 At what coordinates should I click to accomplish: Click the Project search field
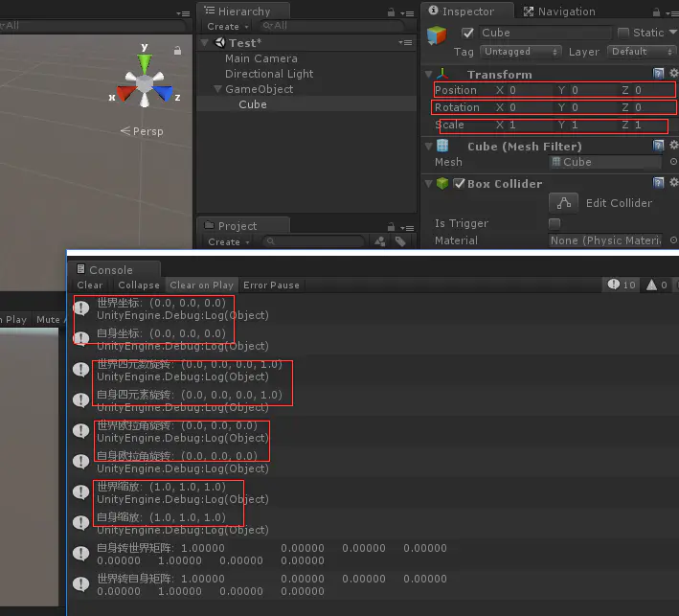[314, 241]
